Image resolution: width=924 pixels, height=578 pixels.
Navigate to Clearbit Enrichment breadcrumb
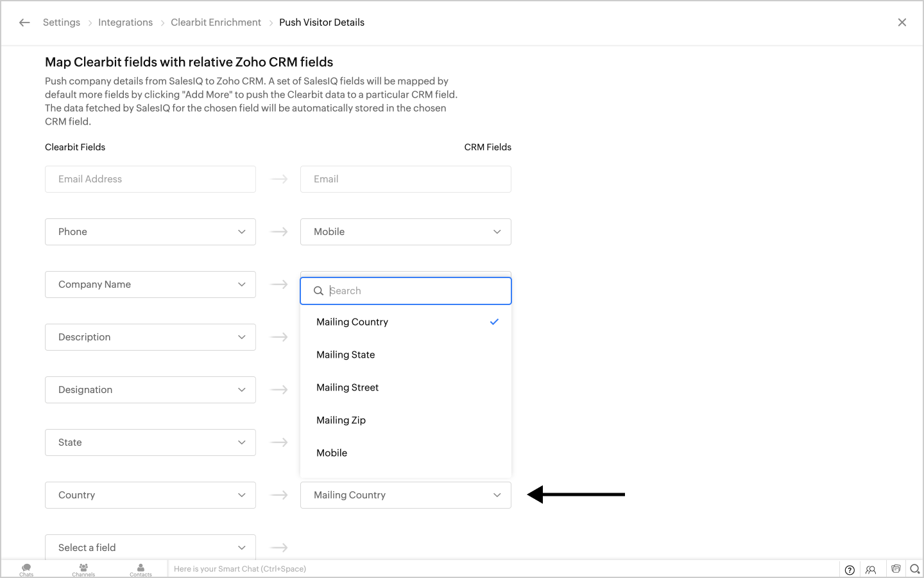[216, 22]
